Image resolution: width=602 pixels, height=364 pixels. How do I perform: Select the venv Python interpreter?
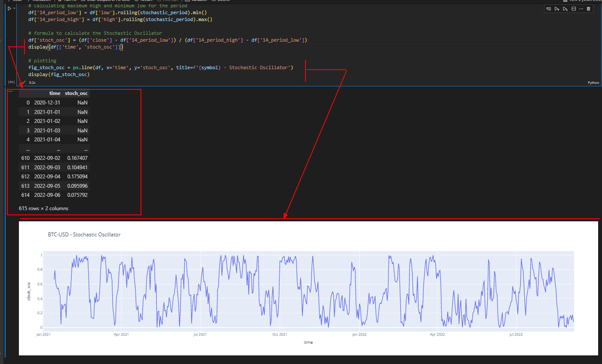582,1
